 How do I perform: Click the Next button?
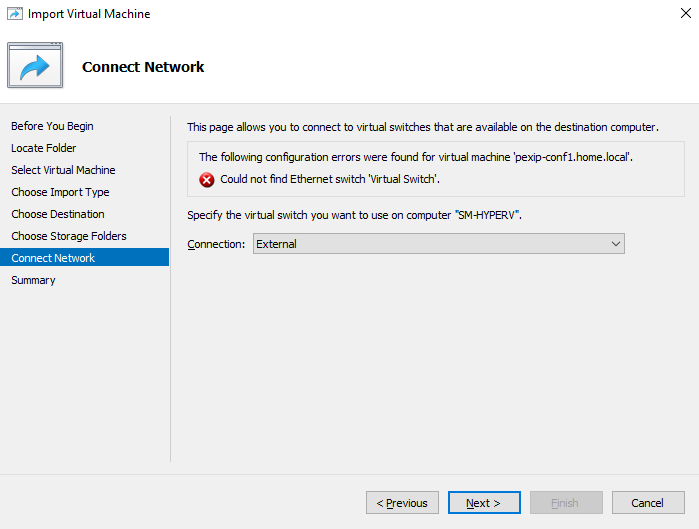[x=484, y=503]
